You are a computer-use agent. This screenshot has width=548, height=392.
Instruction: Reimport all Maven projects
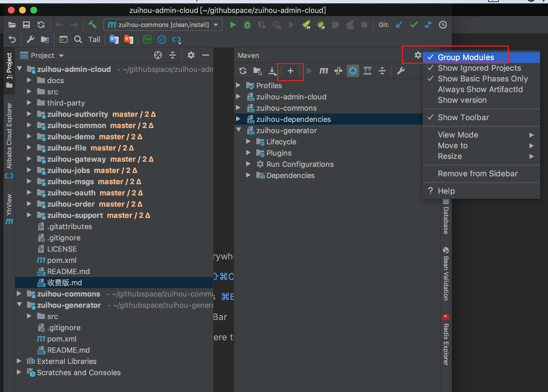[x=243, y=71]
